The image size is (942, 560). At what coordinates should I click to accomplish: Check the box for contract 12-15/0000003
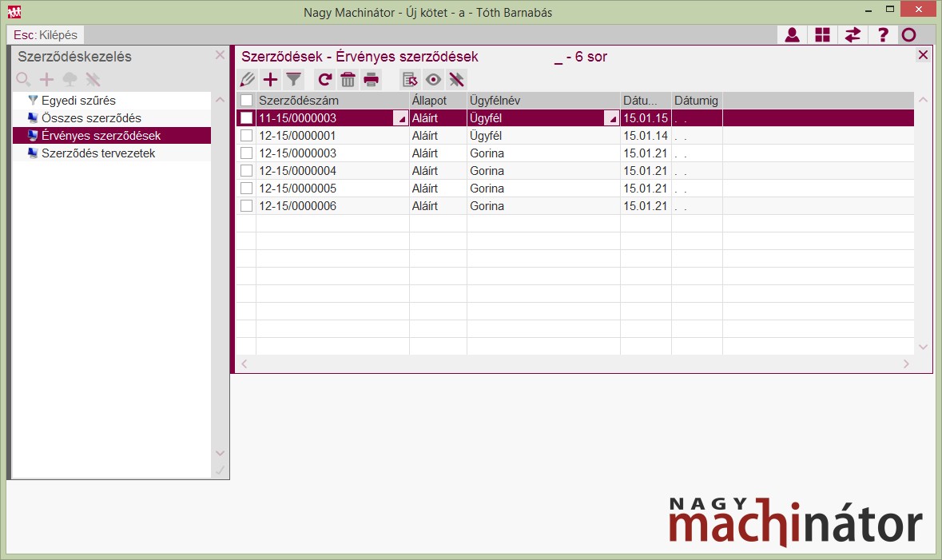[246, 153]
